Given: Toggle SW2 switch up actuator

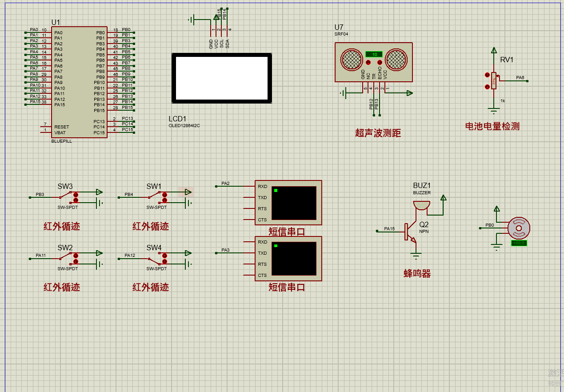Looking at the screenshot, I should point(76,256).
